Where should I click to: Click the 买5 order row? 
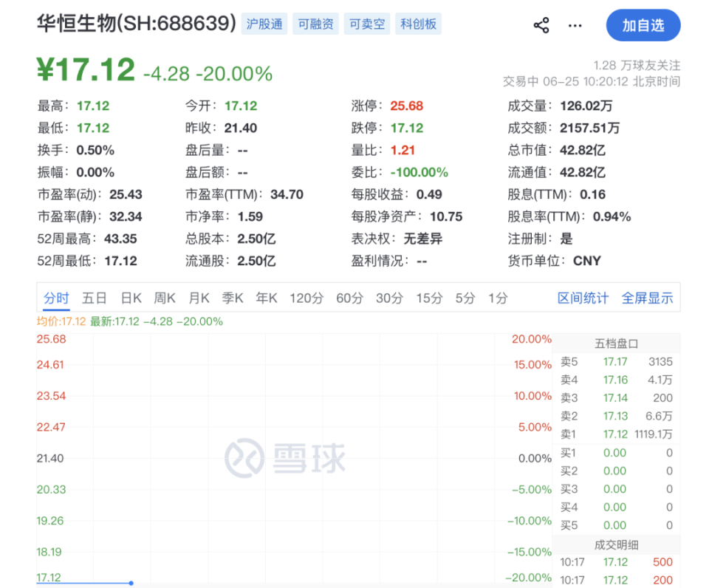(616, 525)
